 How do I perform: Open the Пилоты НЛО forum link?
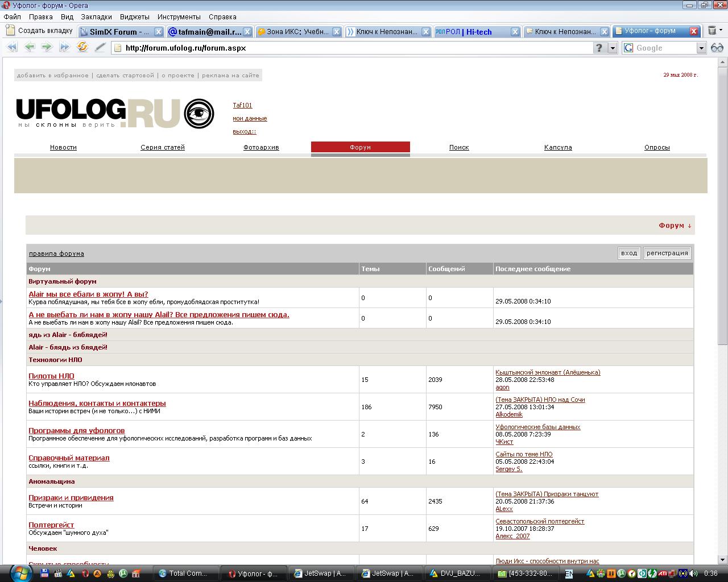point(51,376)
